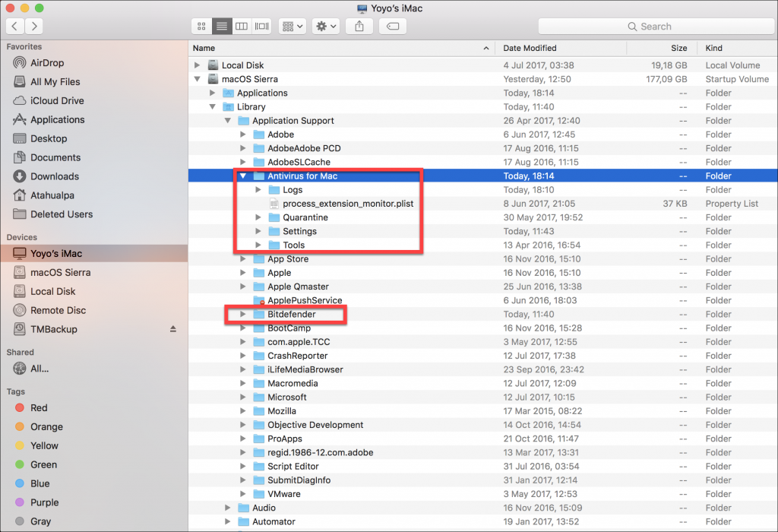Open All My Files in sidebar

pyautogui.click(x=55, y=82)
